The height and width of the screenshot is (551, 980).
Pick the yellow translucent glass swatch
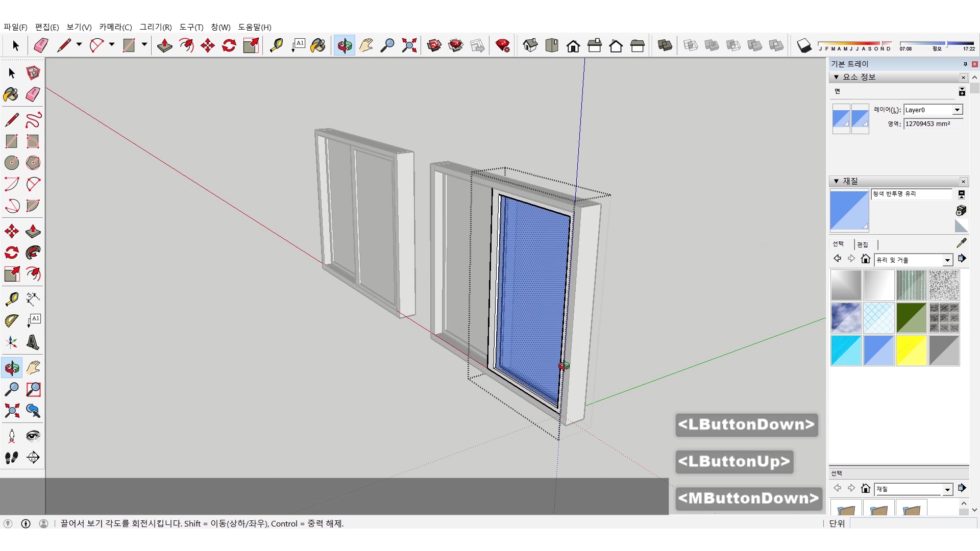[911, 350]
